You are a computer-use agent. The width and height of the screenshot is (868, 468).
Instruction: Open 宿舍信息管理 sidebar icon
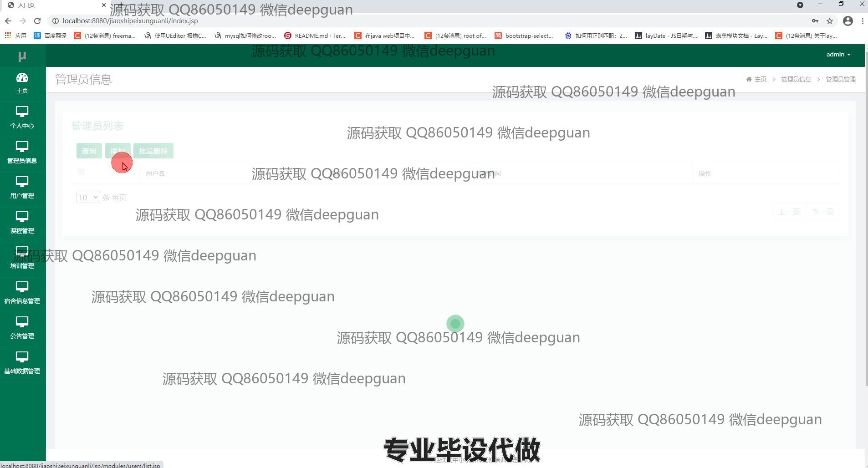pos(22,293)
